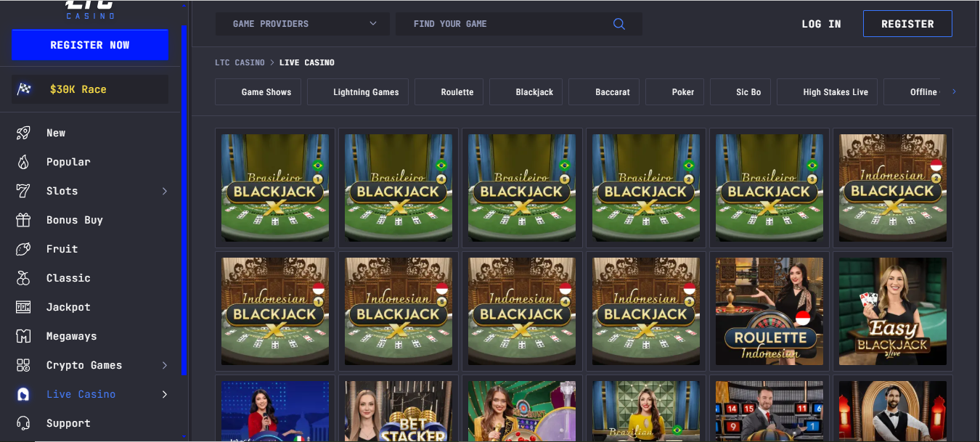Select the Popular flame icon
Screen dimensions: 980x442
[x=23, y=162]
